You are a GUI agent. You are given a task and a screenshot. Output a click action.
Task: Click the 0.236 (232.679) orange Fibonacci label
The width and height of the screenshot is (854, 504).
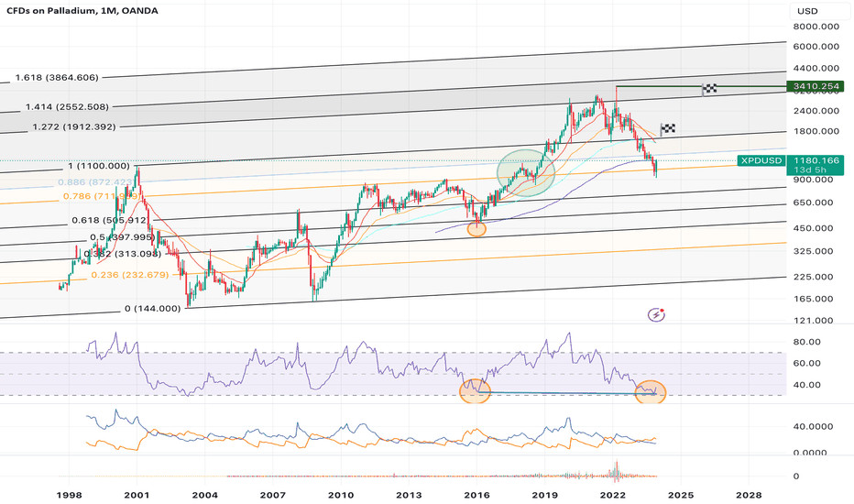(x=129, y=275)
